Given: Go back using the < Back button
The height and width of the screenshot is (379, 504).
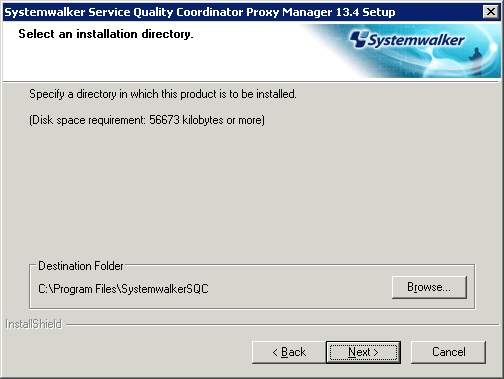Looking at the screenshot, I should coord(289,352).
